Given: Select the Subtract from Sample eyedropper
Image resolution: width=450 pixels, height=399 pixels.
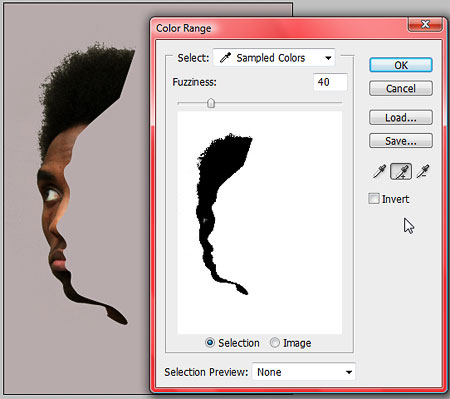Looking at the screenshot, I should click(423, 171).
